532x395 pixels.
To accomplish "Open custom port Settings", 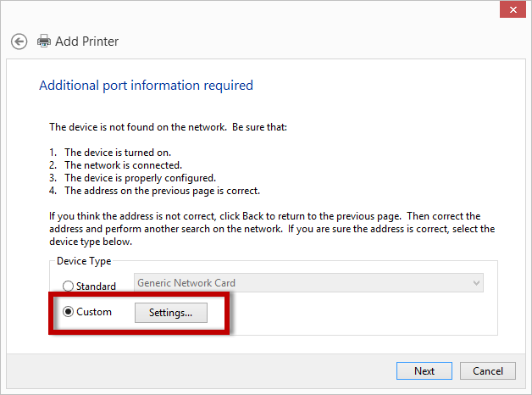I will click(170, 312).
